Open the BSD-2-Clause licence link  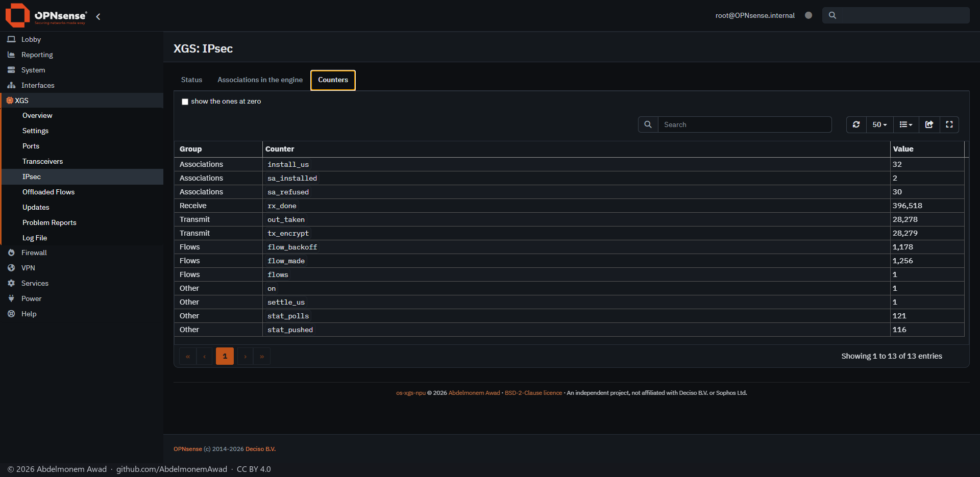tap(533, 393)
